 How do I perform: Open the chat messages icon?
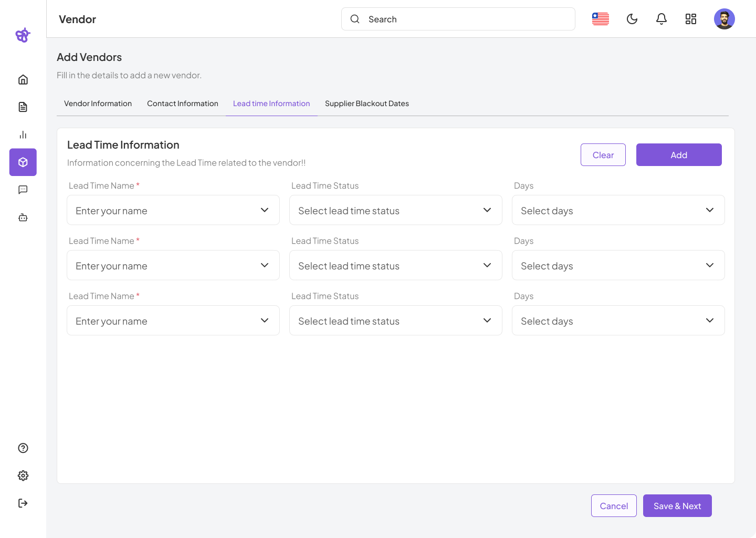(23, 190)
